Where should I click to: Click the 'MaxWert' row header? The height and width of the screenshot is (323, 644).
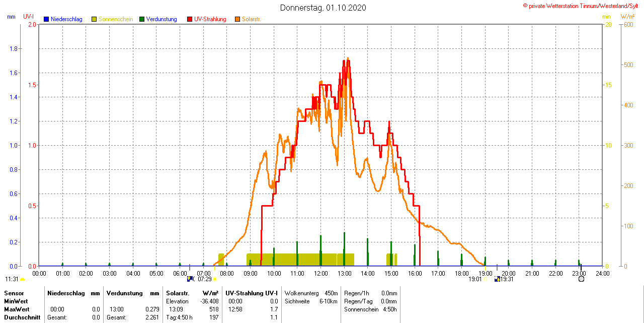click(17, 309)
